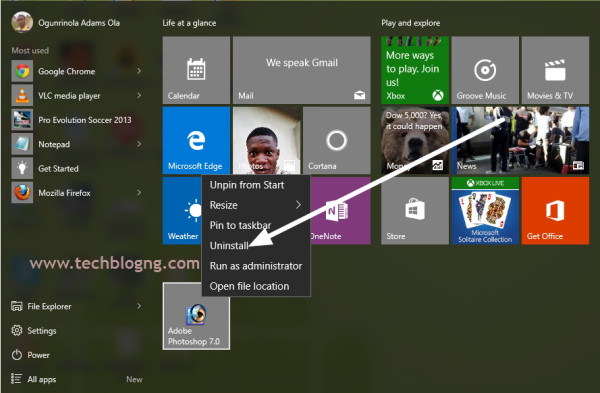Expand the VLC media player arrow
600x393 pixels.
pos(139,95)
